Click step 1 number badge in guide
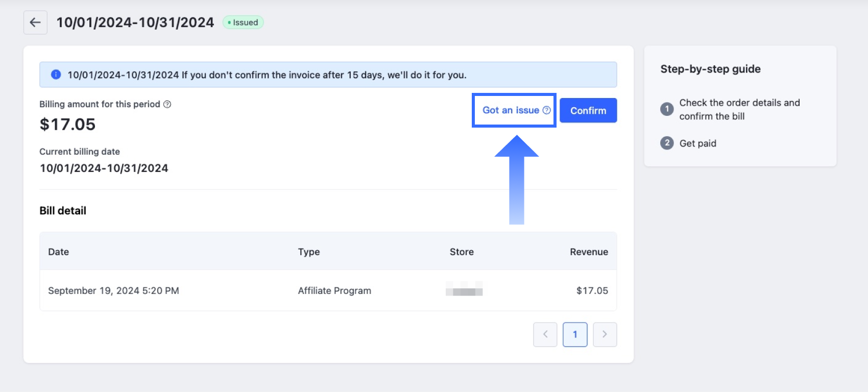This screenshot has height=392, width=868. [x=667, y=109]
